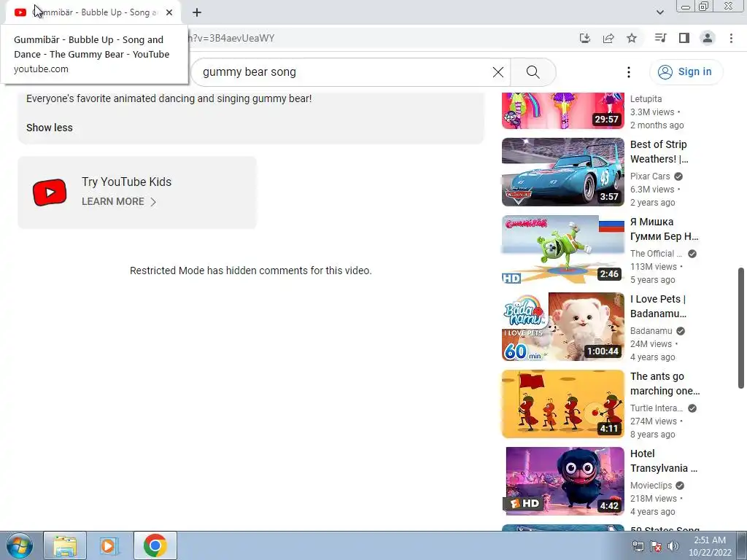Click 'Everyone's favorite animated dancing' description text
Image resolution: width=747 pixels, height=560 pixels.
click(169, 98)
